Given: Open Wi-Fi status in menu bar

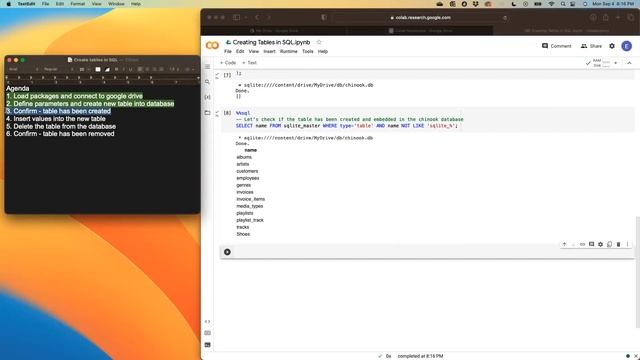Looking at the screenshot, I should [x=551, y=4].
